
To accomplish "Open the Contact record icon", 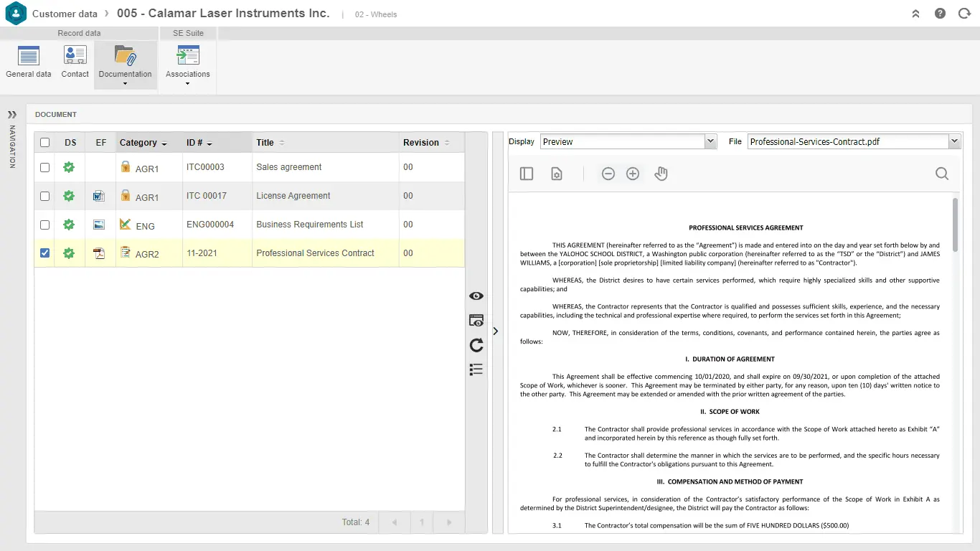I will click(75, 62).
